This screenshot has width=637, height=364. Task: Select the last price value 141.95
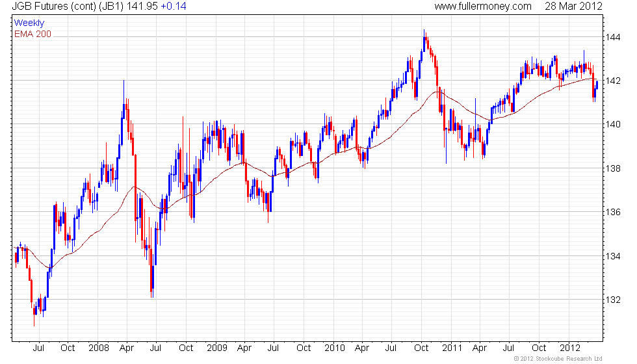tap(149, 6)
